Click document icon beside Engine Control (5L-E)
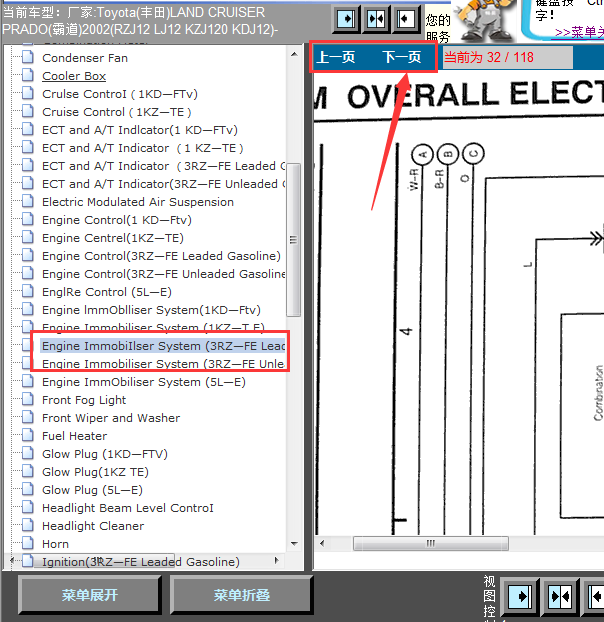Image resolution: width=604 pixels, height=622 pixels. coord(28,291)
